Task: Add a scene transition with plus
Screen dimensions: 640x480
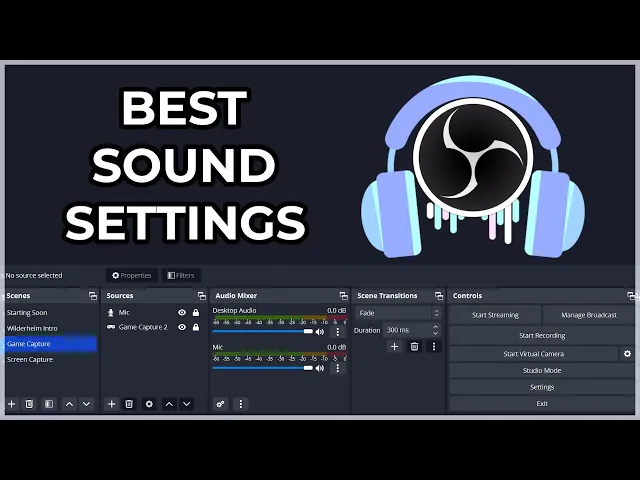Action: [x=394, y=347]
